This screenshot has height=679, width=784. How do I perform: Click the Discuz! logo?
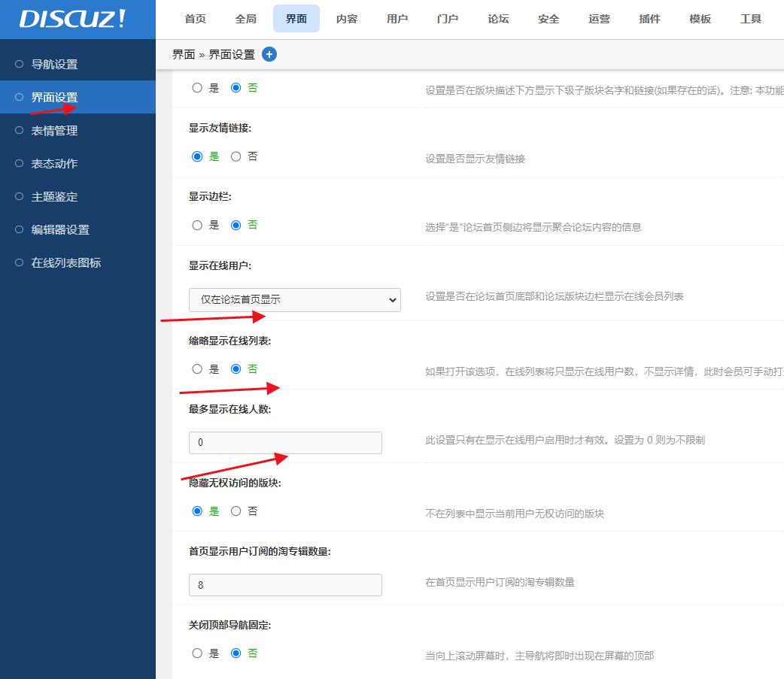(x=72, y=20)
